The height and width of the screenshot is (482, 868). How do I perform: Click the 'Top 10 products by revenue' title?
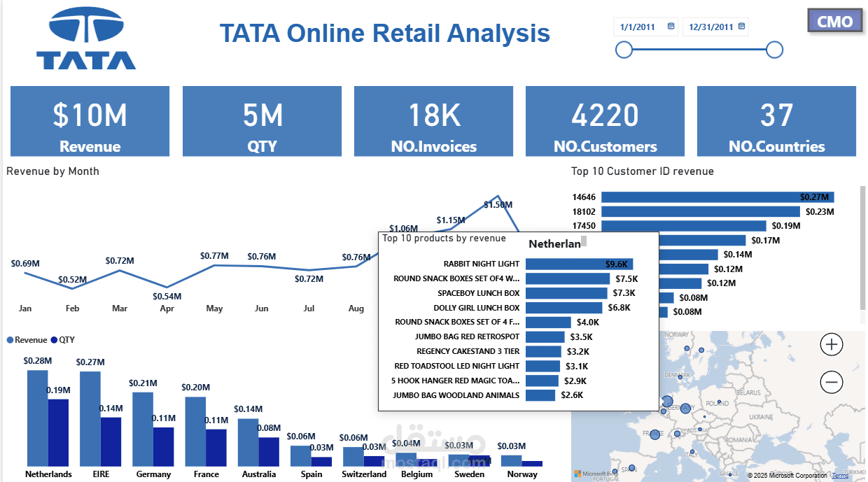[444, 239]
